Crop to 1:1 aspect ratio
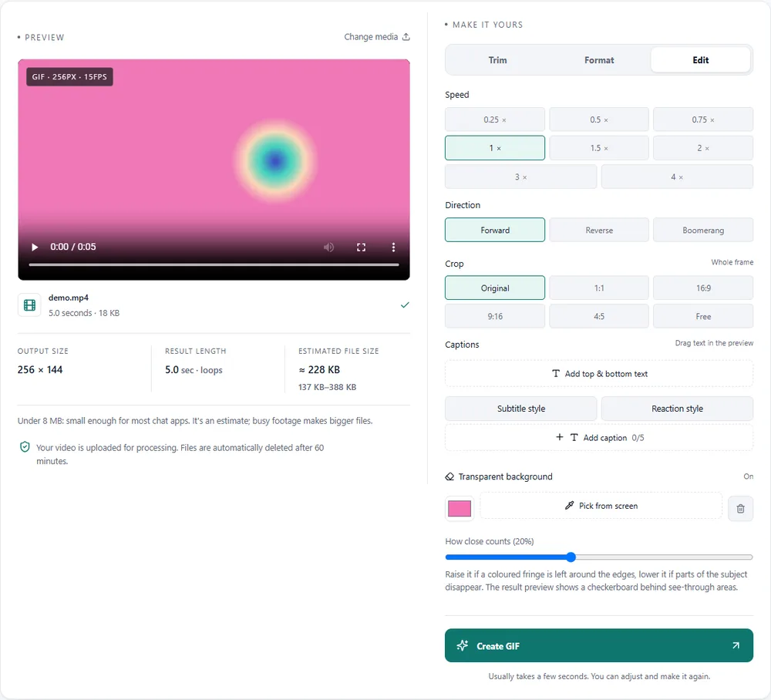Viewport: 771px width, 700px height. point(599,288)
